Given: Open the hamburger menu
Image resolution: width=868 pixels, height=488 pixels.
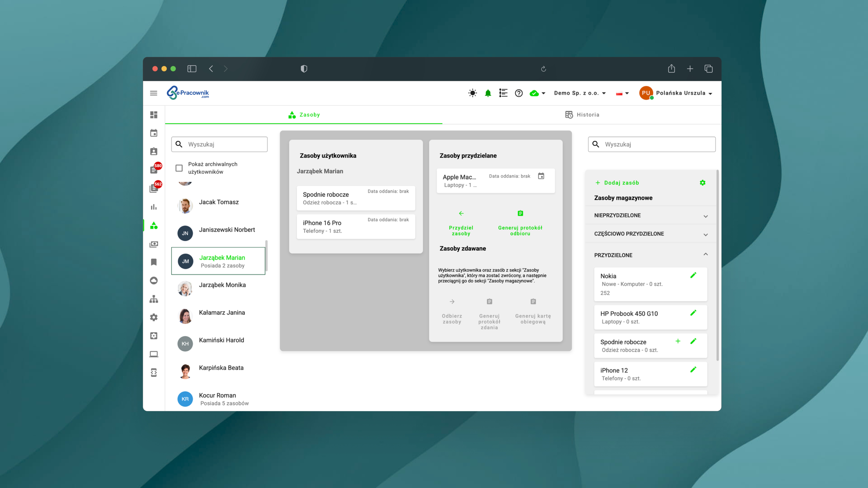Looking at the screenshot, I should [154, 93].
